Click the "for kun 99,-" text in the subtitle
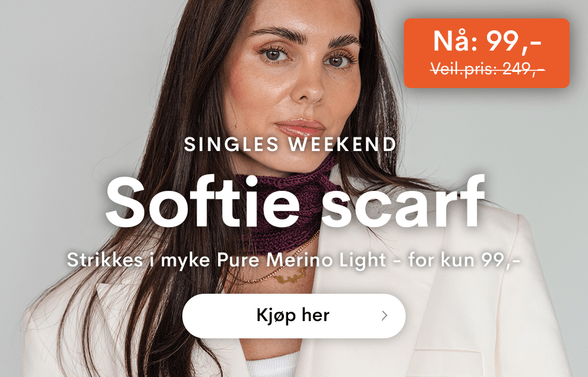Screen dimensions: 588x377 464,260
